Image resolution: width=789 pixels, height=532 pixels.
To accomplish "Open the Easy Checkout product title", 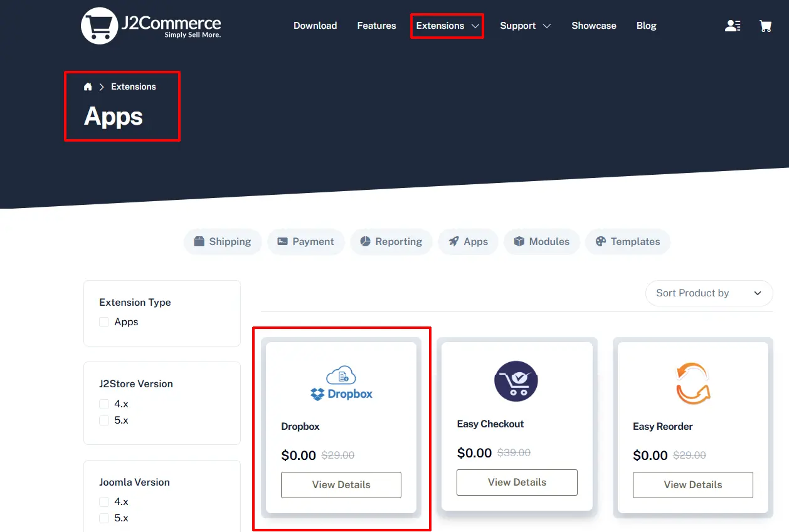I will coord(490,424).
